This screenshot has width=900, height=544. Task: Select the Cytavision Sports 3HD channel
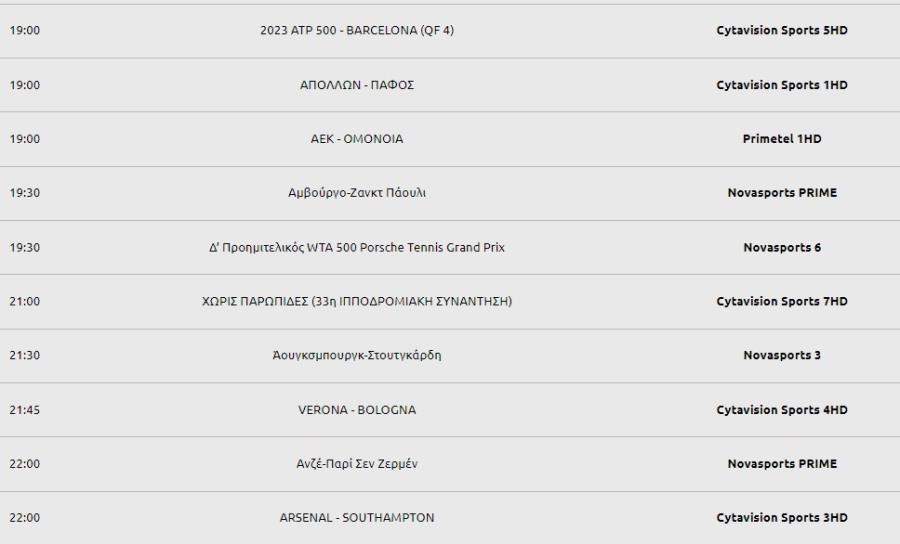coord(782,518)
